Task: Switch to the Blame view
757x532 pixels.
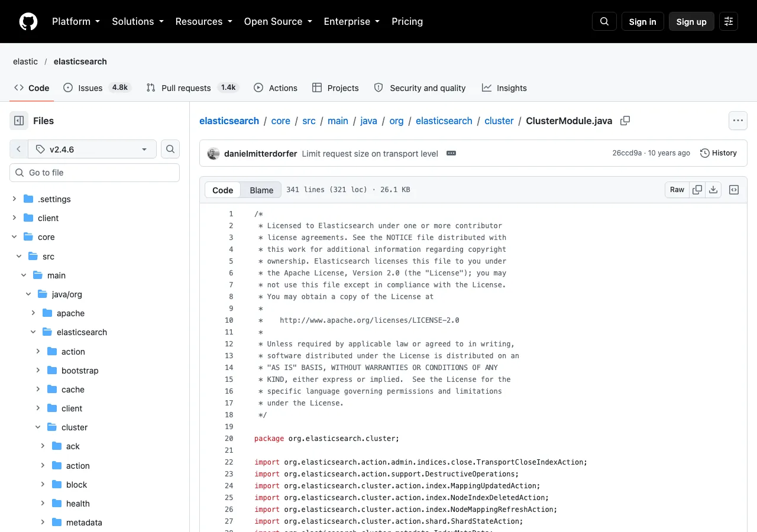Action: pos(261,190)
